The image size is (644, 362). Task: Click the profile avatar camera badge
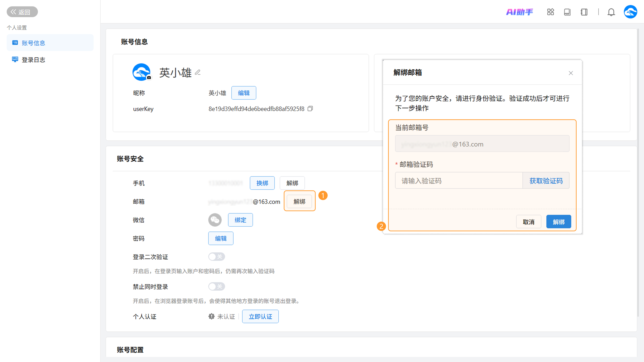tap(149, 78)
